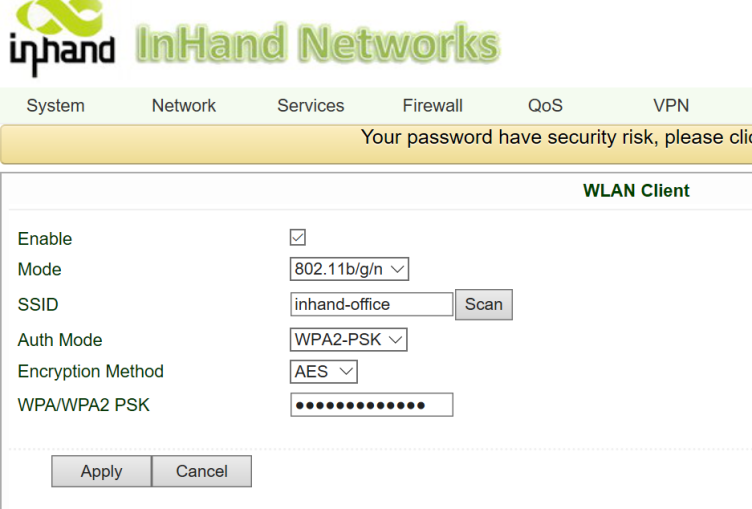The height and width of the screenshot is (509, 752).
Task: Open the Network menu
Action: click(x=184, y=106)
